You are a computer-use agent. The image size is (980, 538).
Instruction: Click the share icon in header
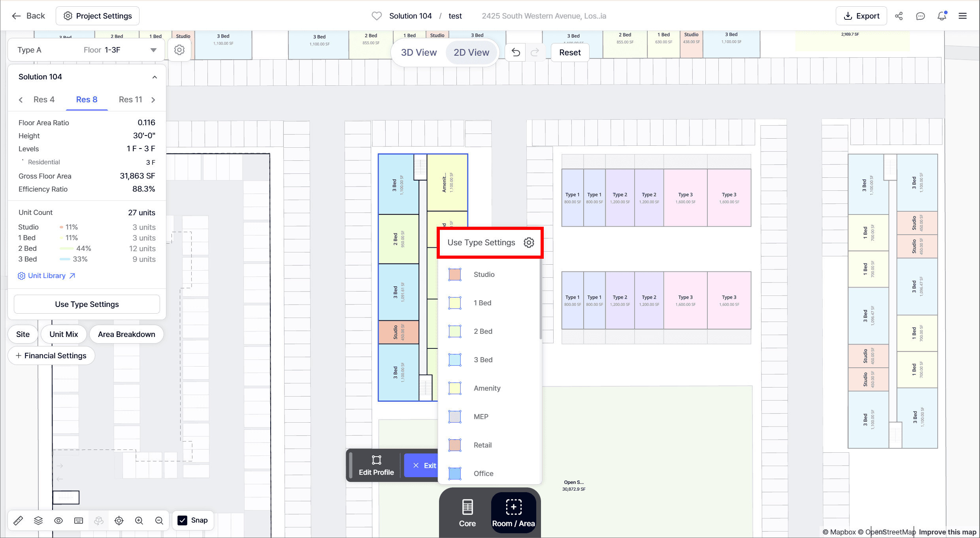click(899, 16)
